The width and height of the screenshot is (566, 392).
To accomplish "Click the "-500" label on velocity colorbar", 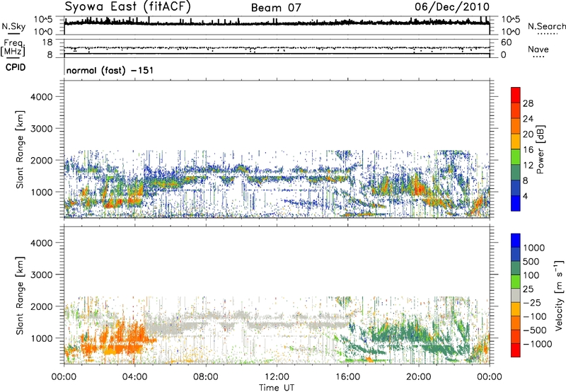I will (x=535, y=330).
